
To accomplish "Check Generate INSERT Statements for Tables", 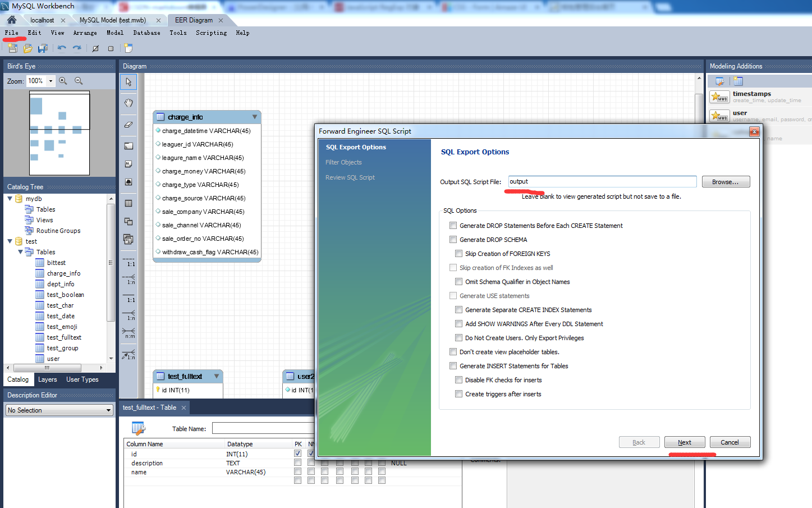I will point(453,366).
